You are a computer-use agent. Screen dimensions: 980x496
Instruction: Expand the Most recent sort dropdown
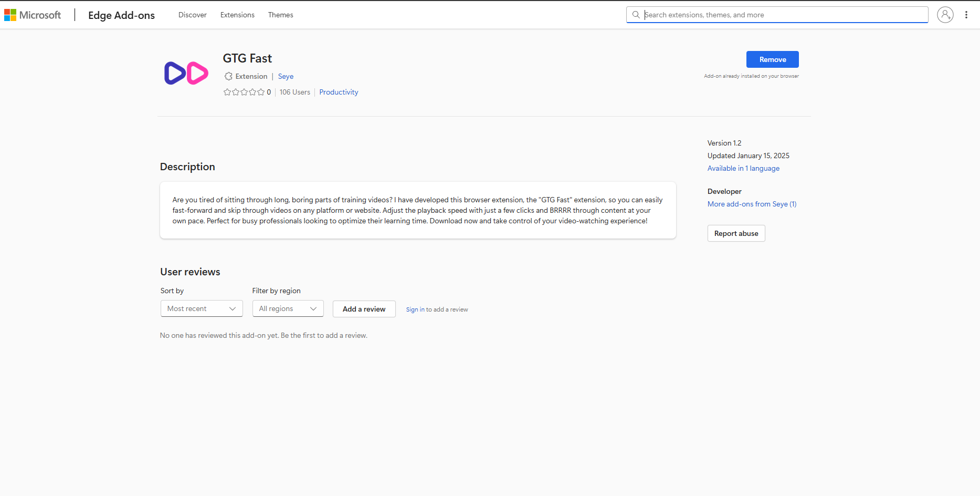(202, 308)
